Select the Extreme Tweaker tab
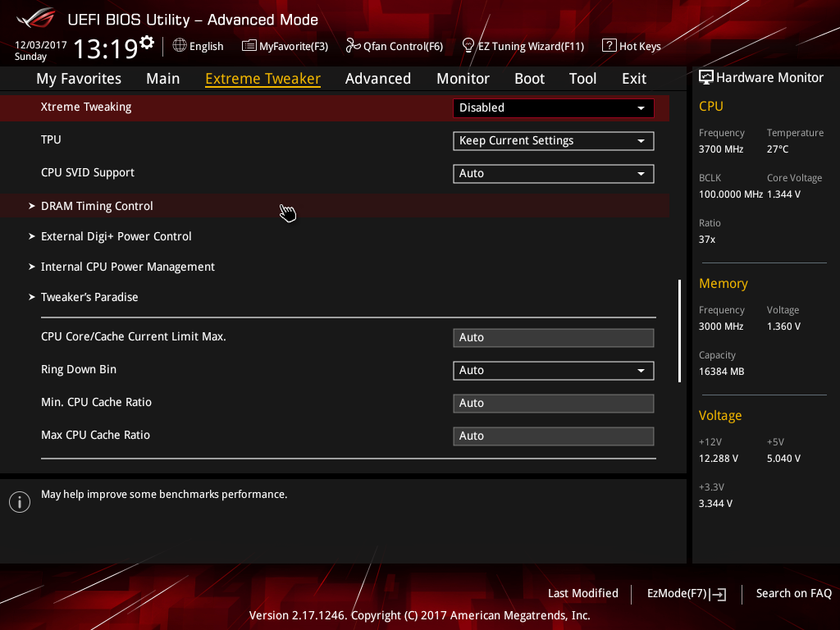This screenshot has width=840, height=630. tap(263, 79)
